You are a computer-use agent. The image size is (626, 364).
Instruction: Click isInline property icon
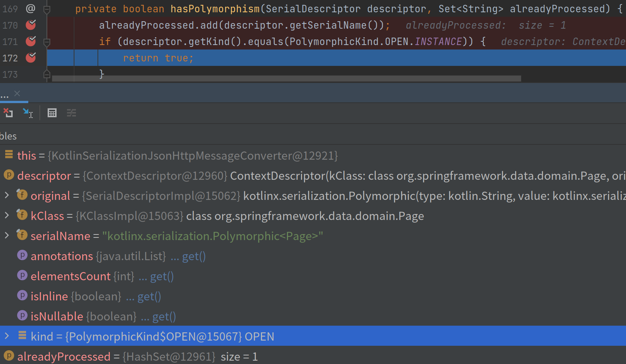pos(22,295)
